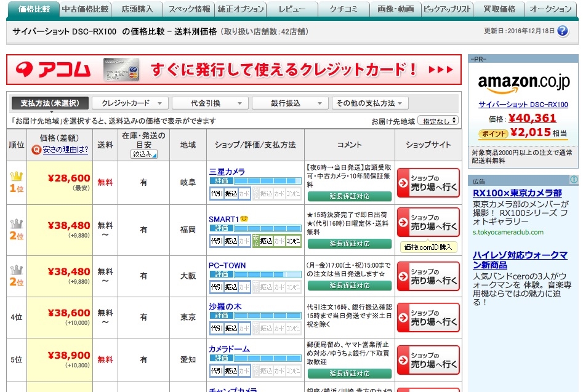The image size is (583, 392).
Task: Open the RX100×東京カメラ部 ad link
Action: click(517, 193)
